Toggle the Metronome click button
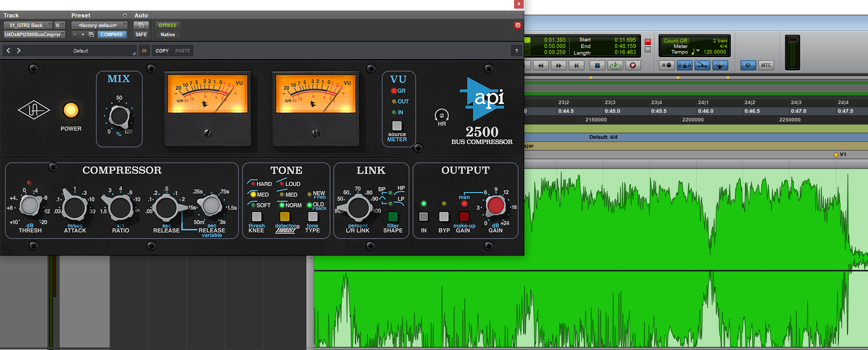This screenshot has height=350, width=868. click(684, 65)
